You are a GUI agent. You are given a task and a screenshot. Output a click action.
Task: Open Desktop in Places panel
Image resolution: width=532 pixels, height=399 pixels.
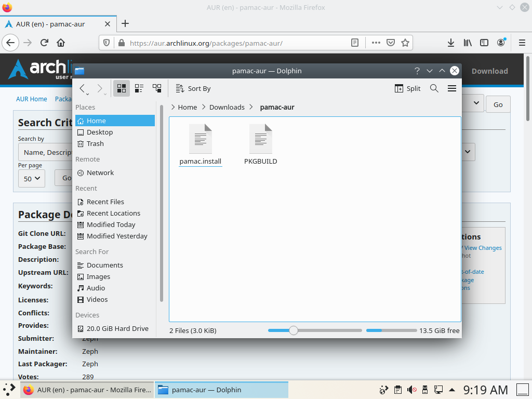click(115, 132)
